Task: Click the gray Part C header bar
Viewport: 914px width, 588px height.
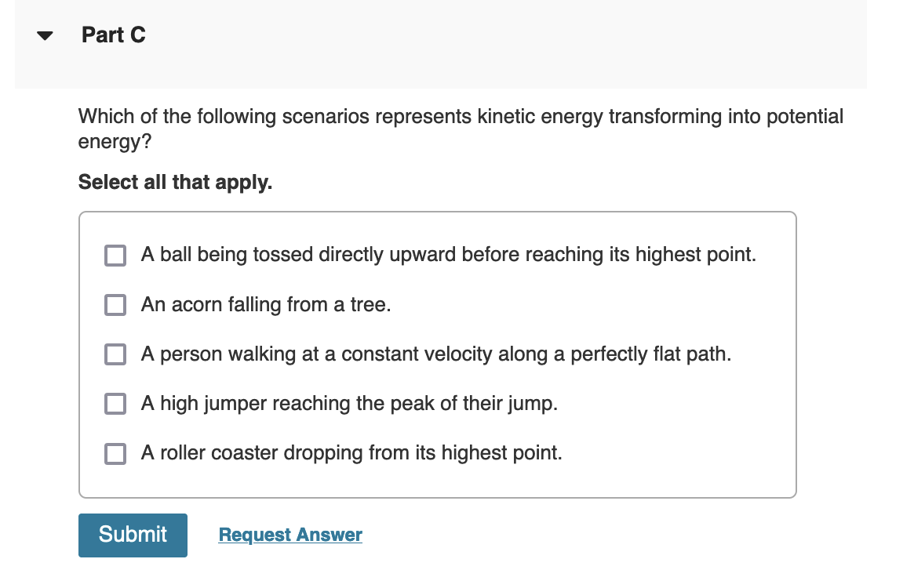Action: (x=441, y=44)
